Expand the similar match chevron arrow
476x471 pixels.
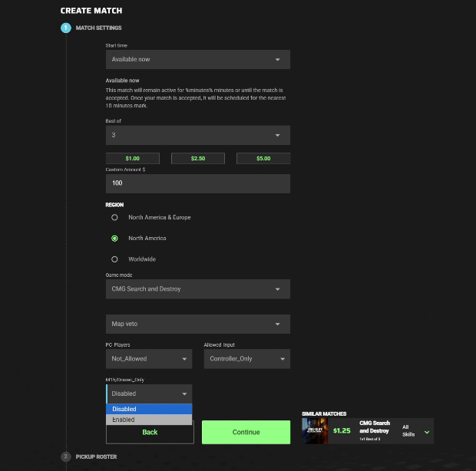[x=427, y=432]
